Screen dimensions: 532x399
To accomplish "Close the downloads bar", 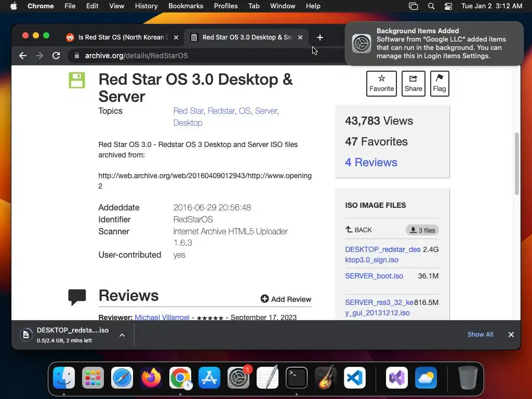I will click(511, 335).
